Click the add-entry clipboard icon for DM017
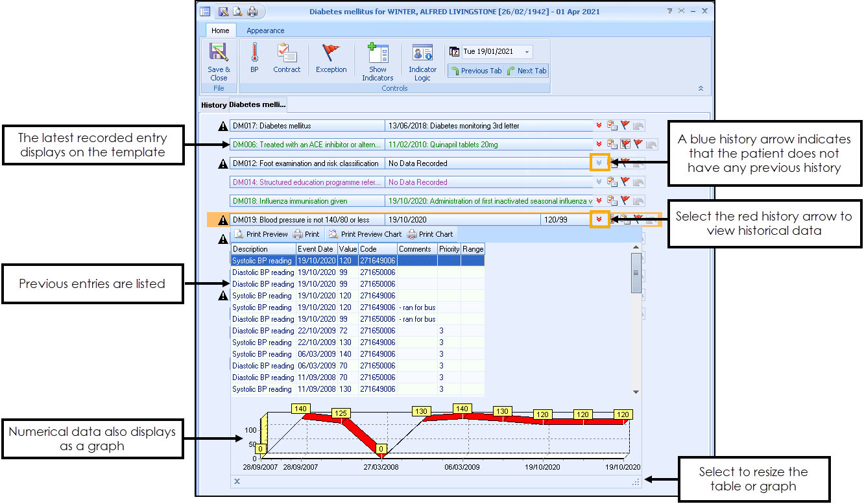The height and width of the screenshot is (504, 864). click(x=612, y=126)
